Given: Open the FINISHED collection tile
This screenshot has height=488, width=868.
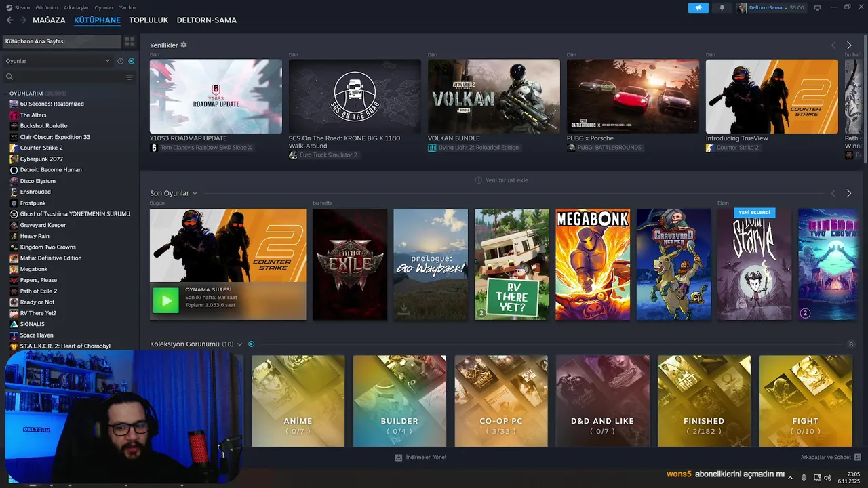Looking at the screenshot, I should coord(704,401).
